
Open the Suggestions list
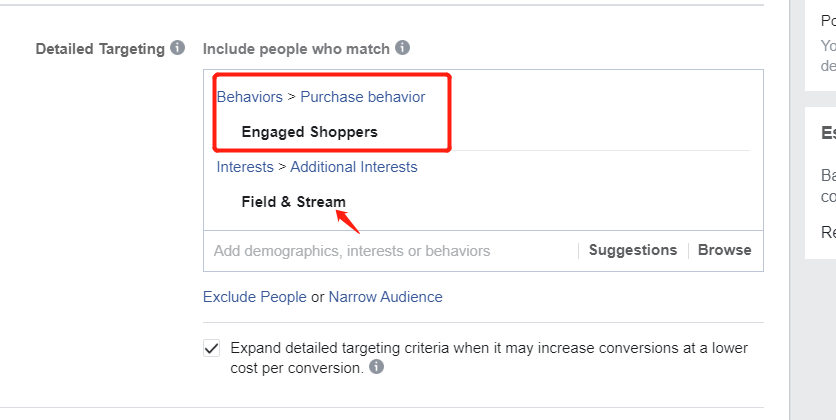pyautogui.click(x=633, y=250)
